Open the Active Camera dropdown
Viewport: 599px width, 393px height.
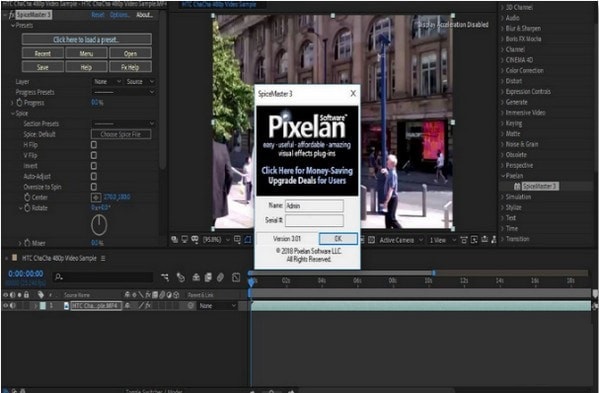[401, 240]
